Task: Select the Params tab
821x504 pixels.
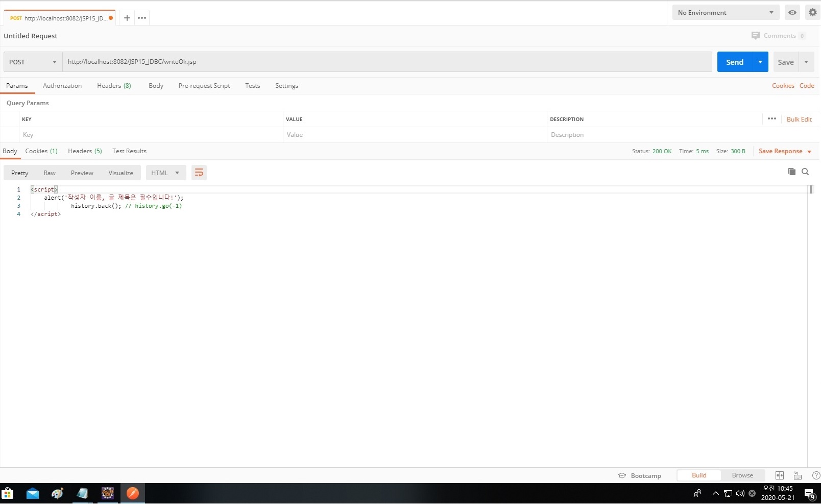Action: click(17, 86)
